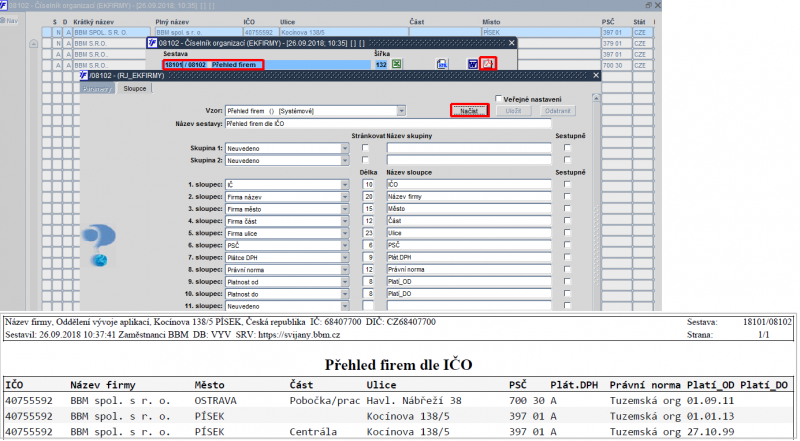Export the report as XML
This screenshot has width=800, height=441.
click(x=442, y=64)
